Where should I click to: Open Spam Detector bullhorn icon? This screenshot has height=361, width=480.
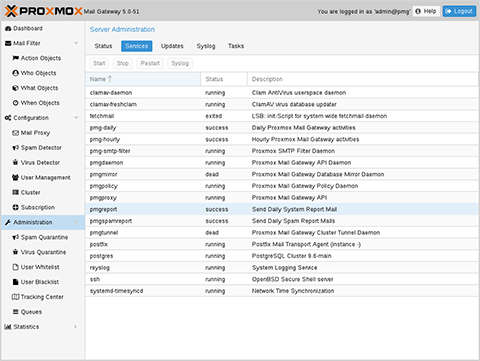(x=15, y=148)
